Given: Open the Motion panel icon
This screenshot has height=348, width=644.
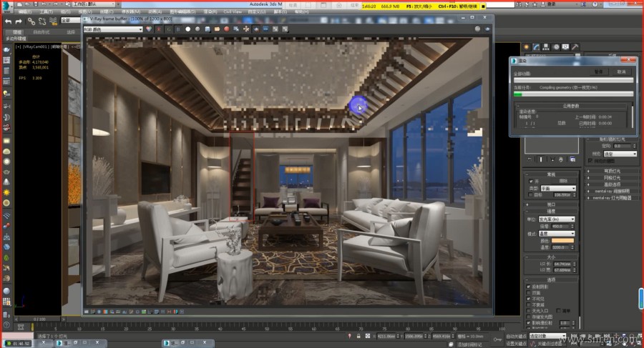Looking at the screenshot, I should click(x=556, y=47).
